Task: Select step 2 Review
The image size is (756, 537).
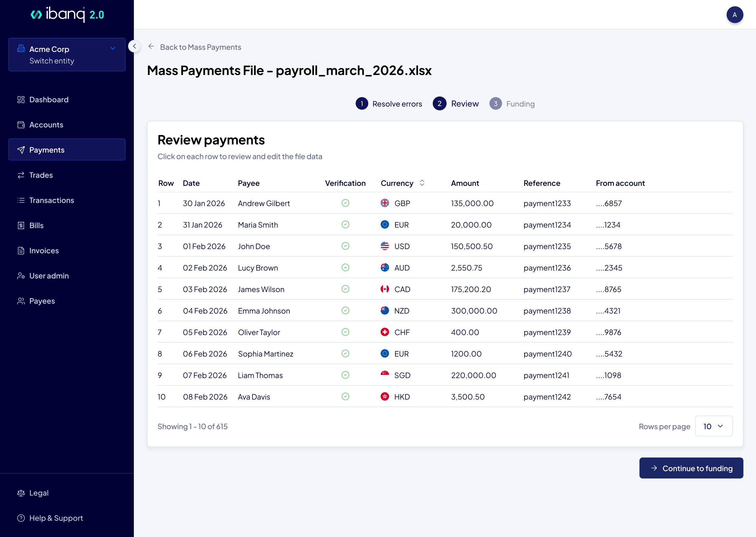Action: [456, 104]
